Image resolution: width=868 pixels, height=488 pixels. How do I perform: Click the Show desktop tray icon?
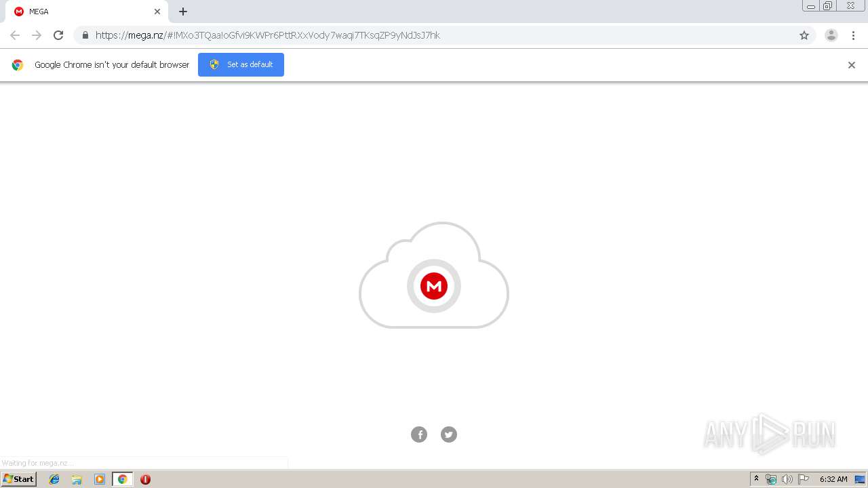pyautogui.click(x=860, y=479)
